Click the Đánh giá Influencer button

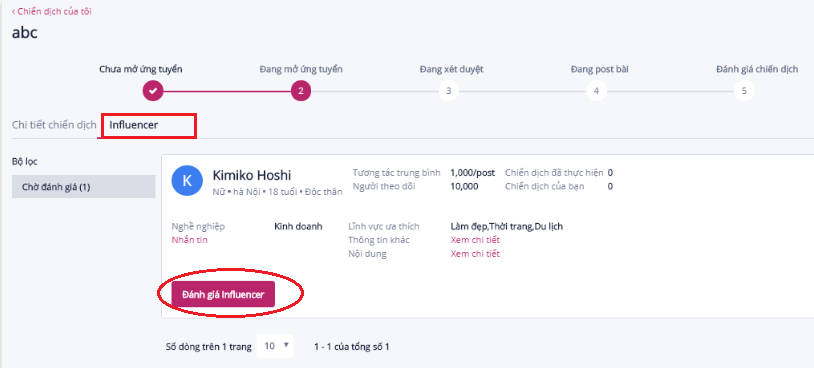(x=223, y=294)
